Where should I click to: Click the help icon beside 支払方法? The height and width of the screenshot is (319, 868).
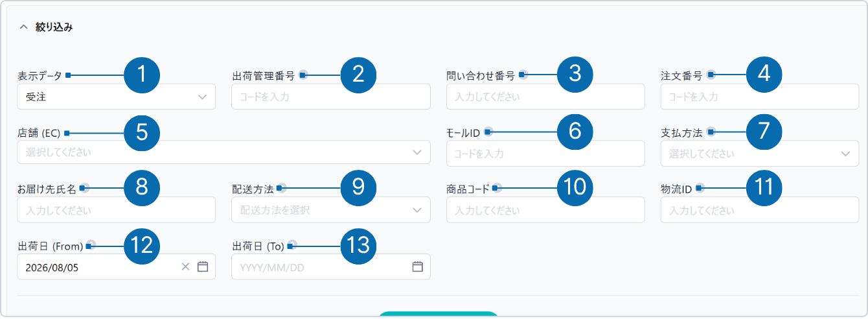click(711, 132)
